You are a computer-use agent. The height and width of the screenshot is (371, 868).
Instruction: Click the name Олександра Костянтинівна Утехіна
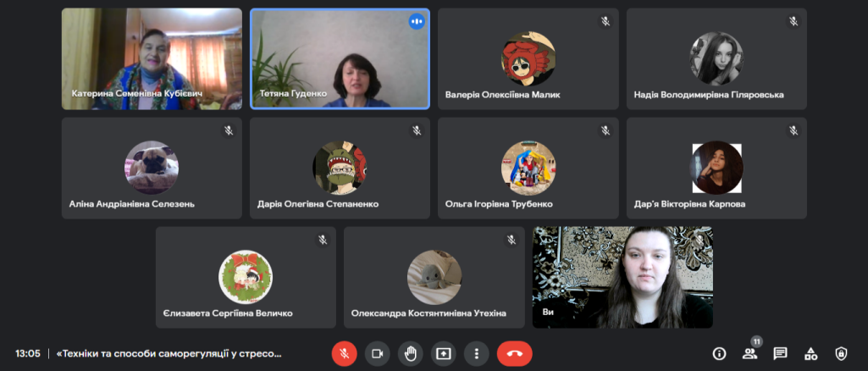[x=428, y=313]
